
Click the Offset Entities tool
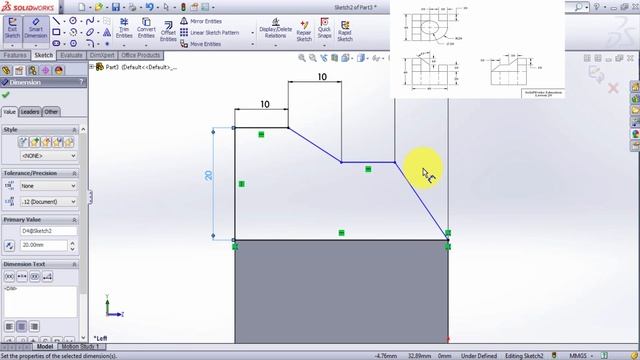click(x=168, y=32)
